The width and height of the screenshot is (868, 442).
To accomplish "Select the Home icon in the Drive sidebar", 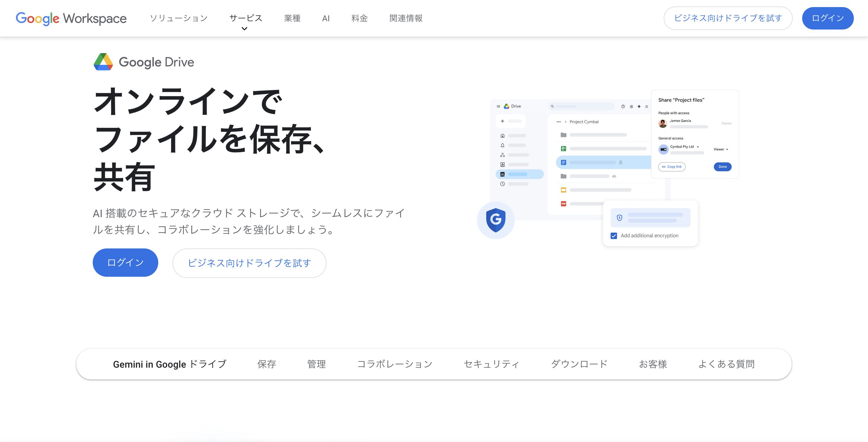I will click(503, 136).
